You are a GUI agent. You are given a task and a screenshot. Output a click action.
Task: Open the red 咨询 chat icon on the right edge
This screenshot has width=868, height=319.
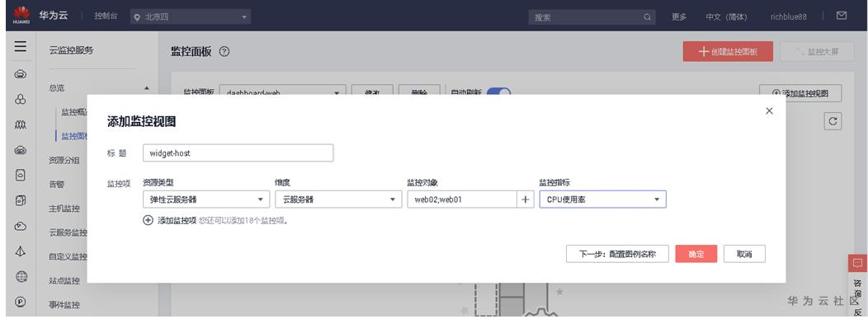tap(857, 263)
